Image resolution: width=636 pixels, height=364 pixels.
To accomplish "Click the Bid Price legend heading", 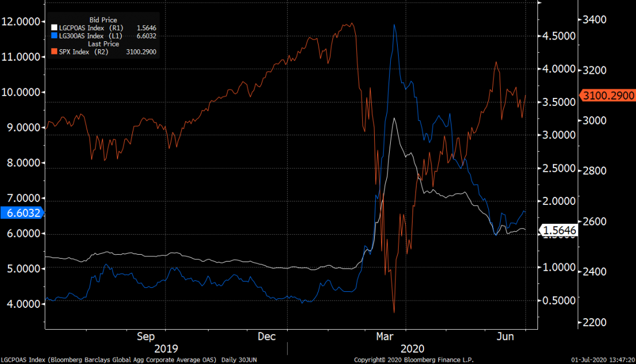I will (103, 20).
